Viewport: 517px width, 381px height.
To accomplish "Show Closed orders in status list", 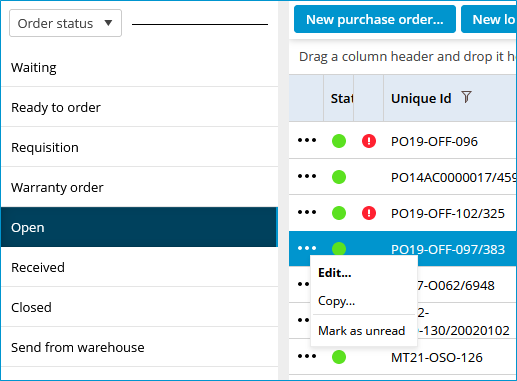I will click(x=139, y=307).
